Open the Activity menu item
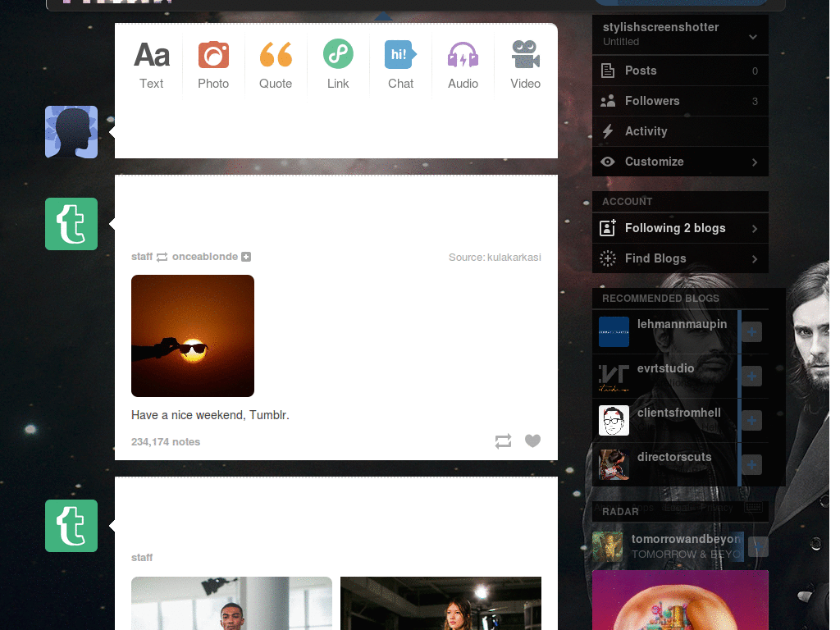 pyautogui.click(x=680, y=131)
